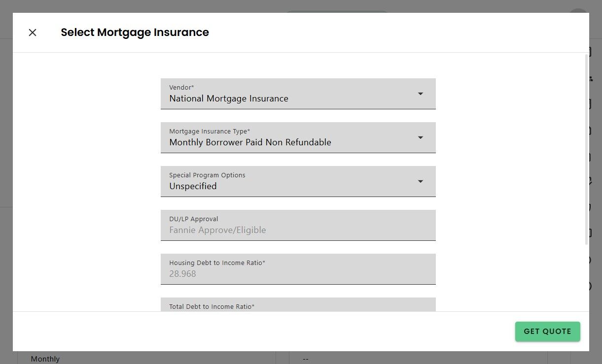
Task: Click the Vendor field label
Action: coord(181,87)
